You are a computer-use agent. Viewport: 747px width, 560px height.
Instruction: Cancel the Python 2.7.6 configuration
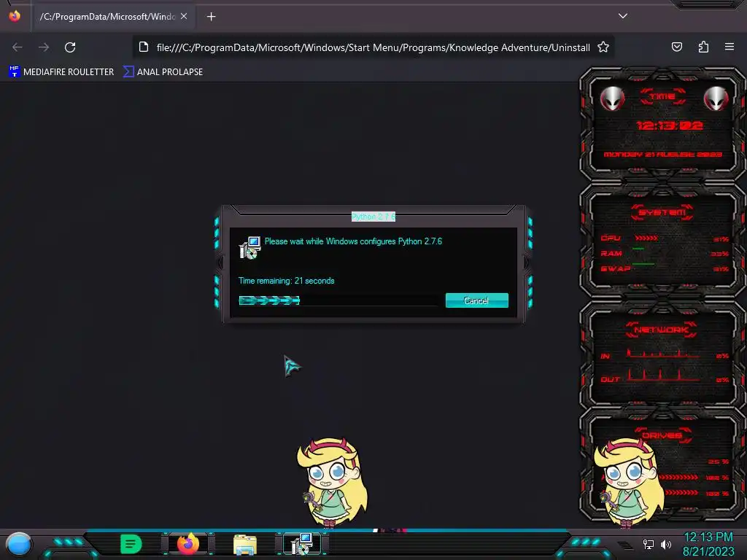tap(476, 300)
